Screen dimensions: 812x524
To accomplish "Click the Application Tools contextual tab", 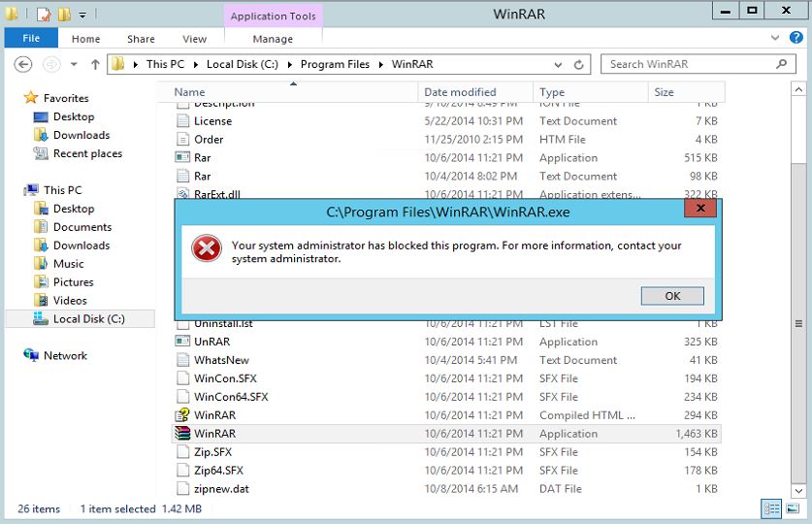I will pos(273,16).
